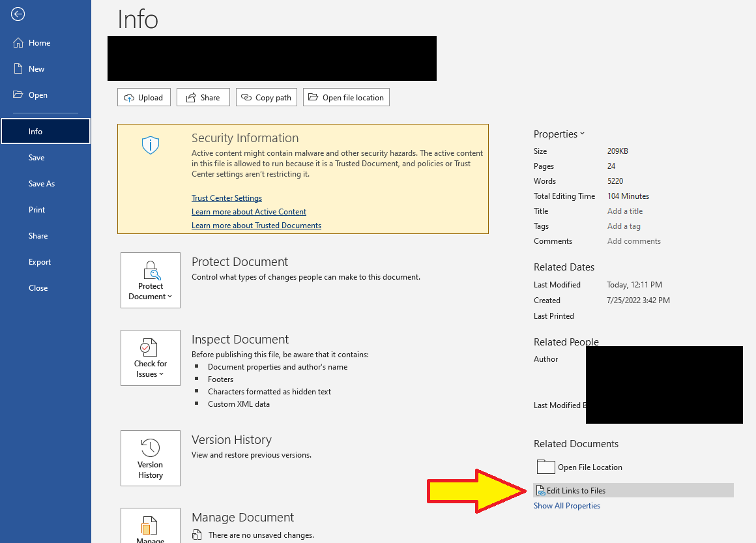Click the Upload cloud icon
The image size is (756, 543).
click(x=130, y=96)
